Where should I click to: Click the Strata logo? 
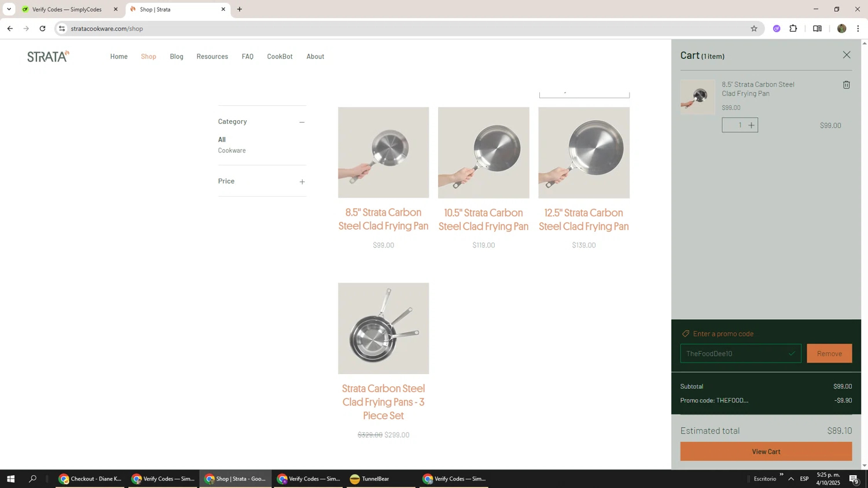[48, 56]
